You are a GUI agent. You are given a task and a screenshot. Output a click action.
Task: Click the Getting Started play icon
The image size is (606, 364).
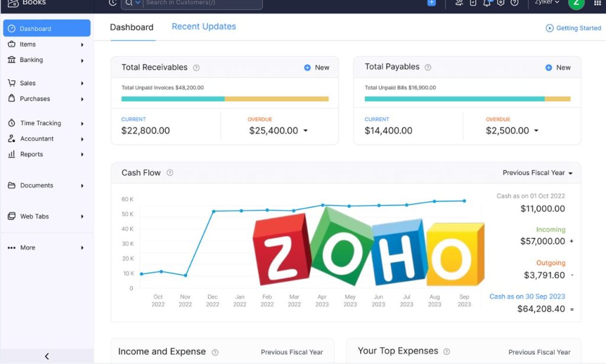point(549,28)
